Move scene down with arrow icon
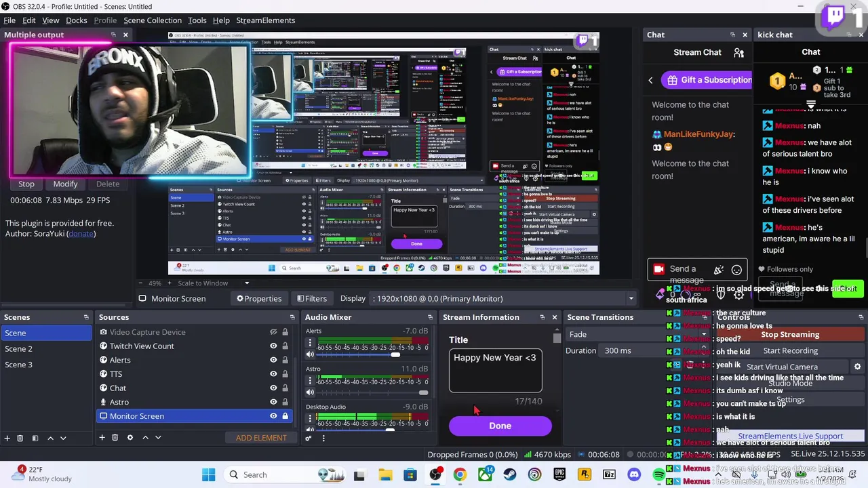 pyautogui.click(x=63, y=438)
